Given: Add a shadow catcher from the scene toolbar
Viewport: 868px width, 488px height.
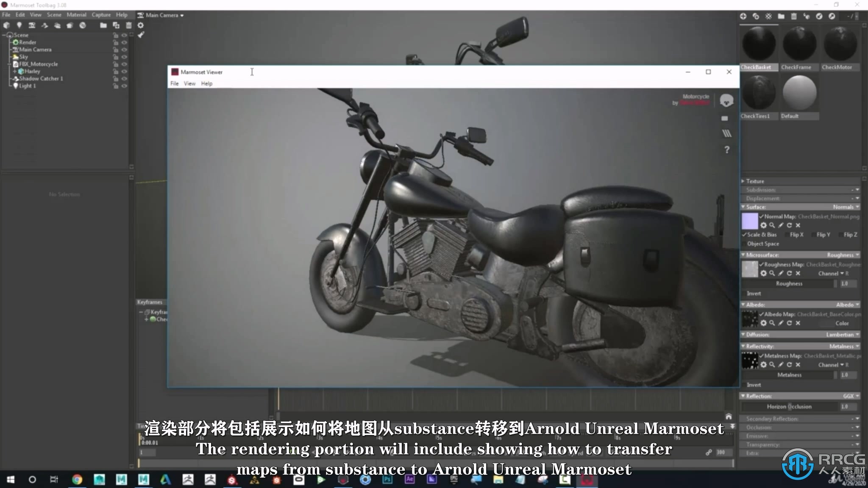Looking at the screenshot, I should coord(45,25).
